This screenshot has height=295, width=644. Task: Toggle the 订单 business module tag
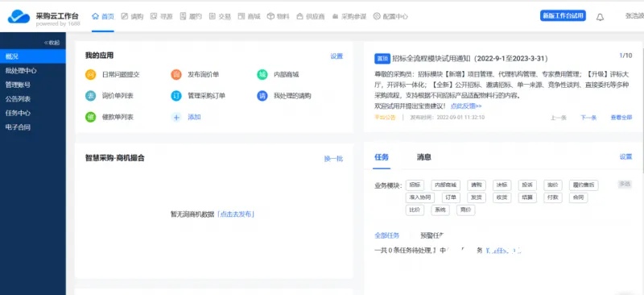(451, 197)
